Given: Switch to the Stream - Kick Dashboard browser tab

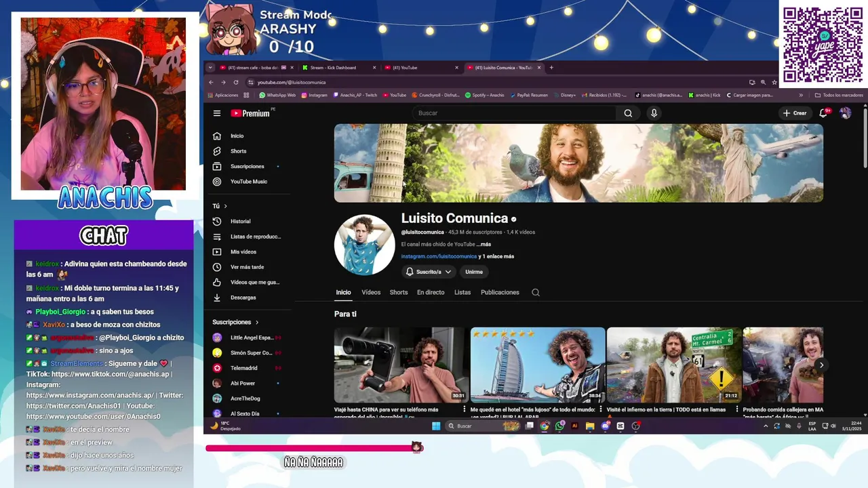Looking at the screenshot, I should point(338,68).
